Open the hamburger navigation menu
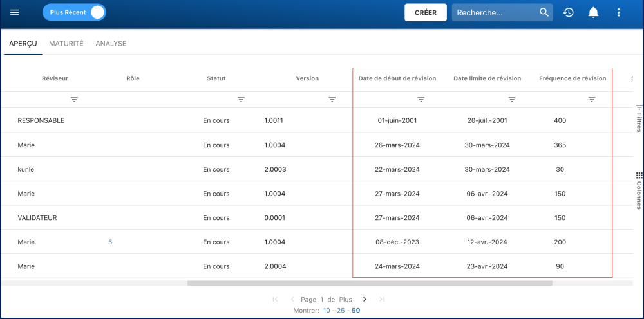 point(15,12)
